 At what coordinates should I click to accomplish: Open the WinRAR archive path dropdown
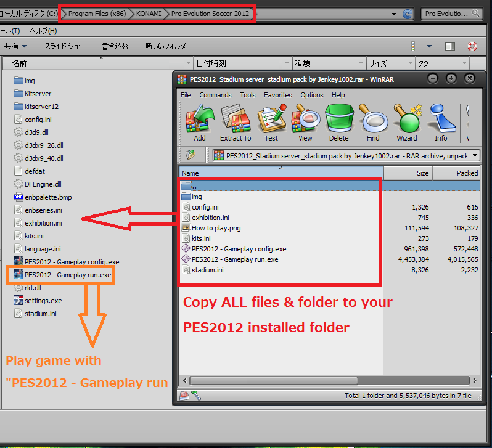(x=475, y=156)
